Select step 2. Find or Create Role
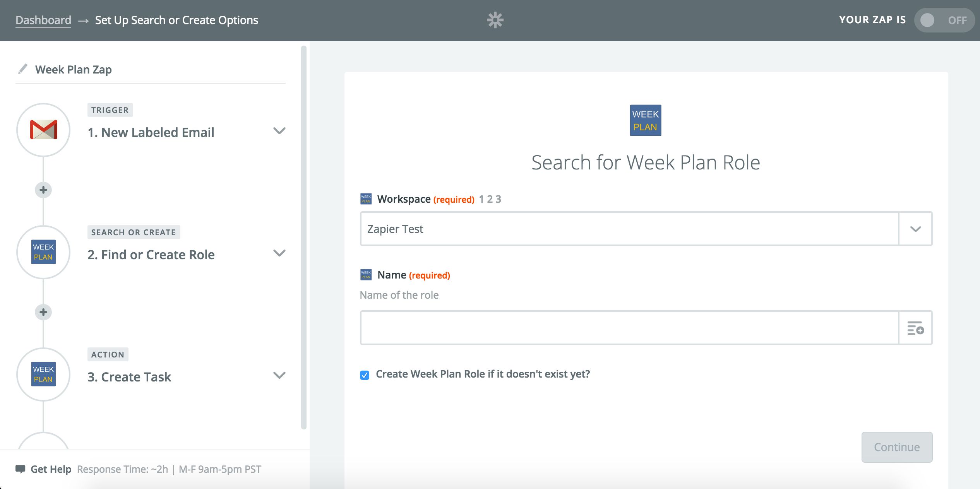980x489 pixels. click(x=151, y=255)
